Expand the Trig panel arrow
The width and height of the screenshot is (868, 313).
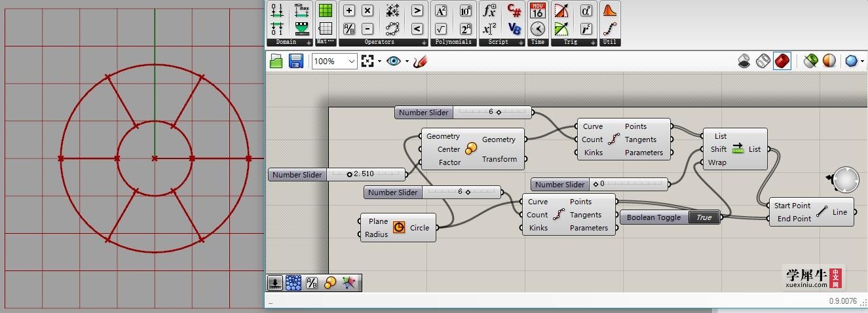click(x=593, y=43)
